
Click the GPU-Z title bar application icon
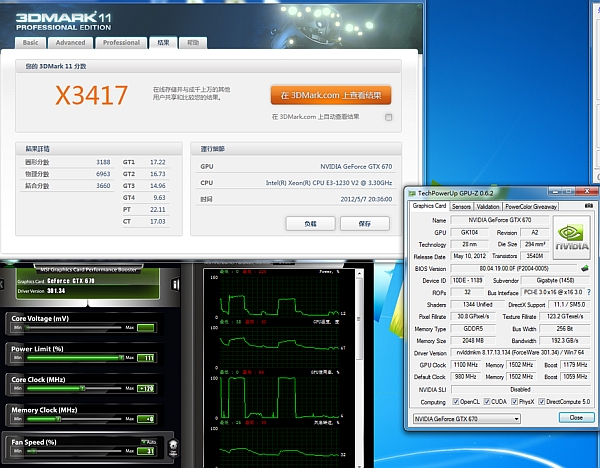[x=412, y=193]
